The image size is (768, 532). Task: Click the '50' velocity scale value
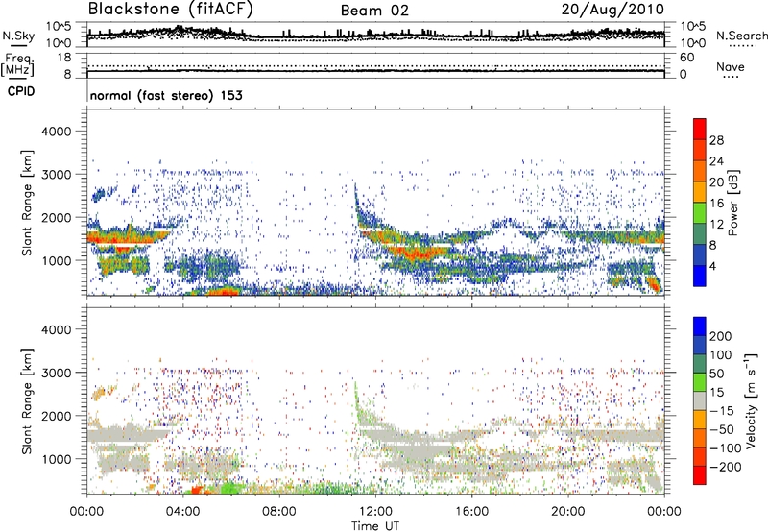[716, 374]
